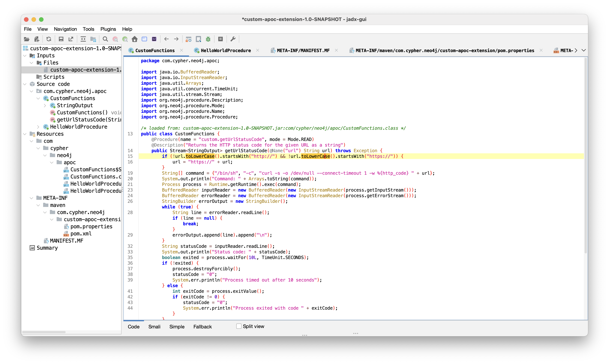Expand the HelloWorldProcedure class node
The height and width of the screenshot is (364, 609).
pyautogui.click(x=38, y=127)
